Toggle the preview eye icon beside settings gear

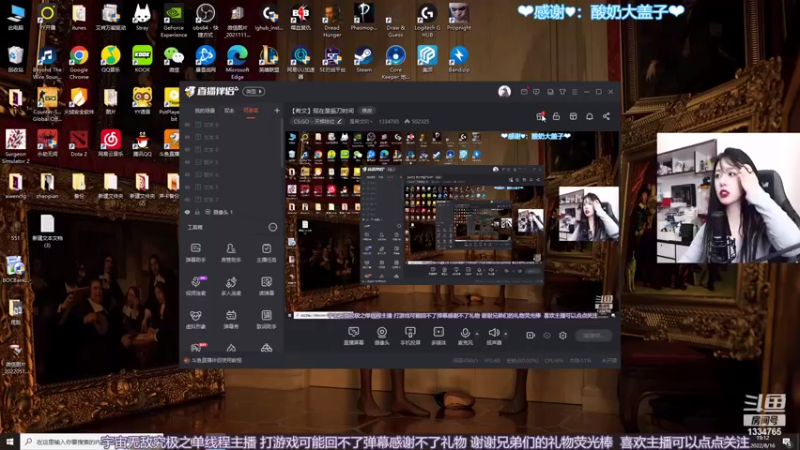click(x=547, y=335)
